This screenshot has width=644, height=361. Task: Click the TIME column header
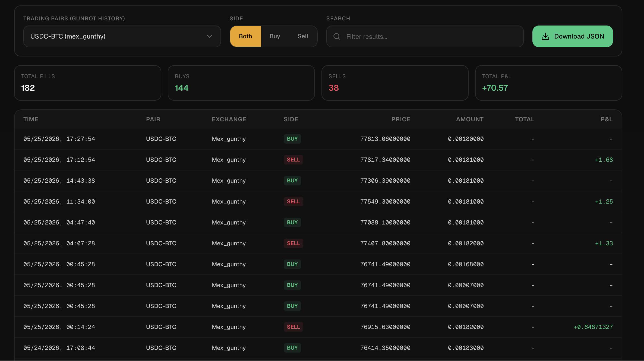click(31, 119)
